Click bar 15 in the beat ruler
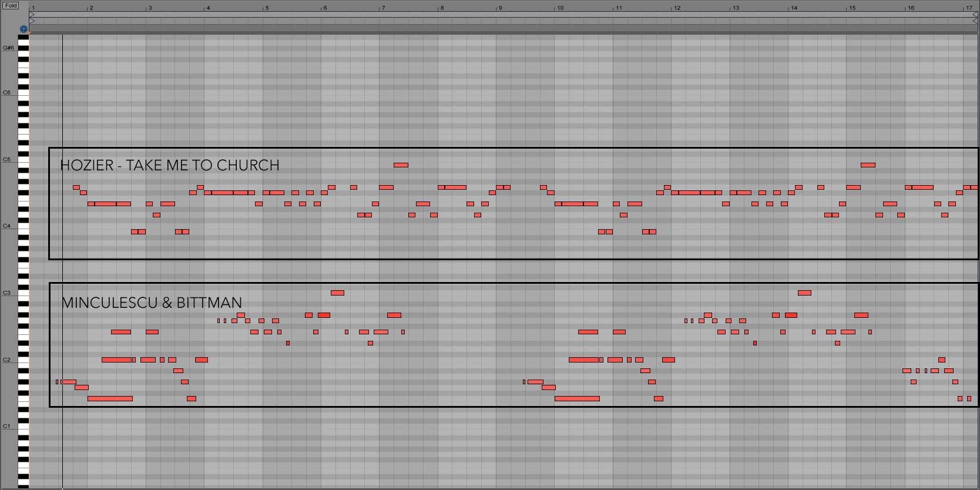Screen dimensions: 980x490 pyautogui.click(x=852, y=8)
